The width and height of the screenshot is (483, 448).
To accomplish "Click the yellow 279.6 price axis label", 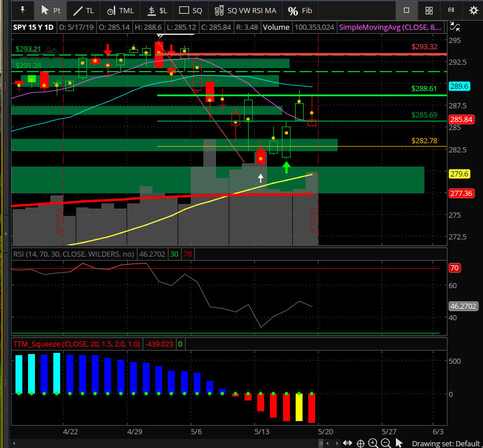I will pyautogui.click(x=459, y=174).
